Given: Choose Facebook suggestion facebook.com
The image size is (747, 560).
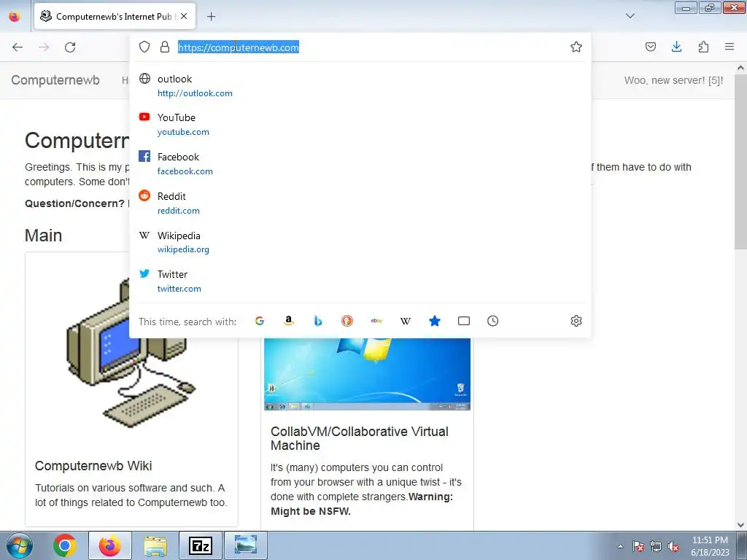Looking at the screenshot, I should (x=360, y=164).
